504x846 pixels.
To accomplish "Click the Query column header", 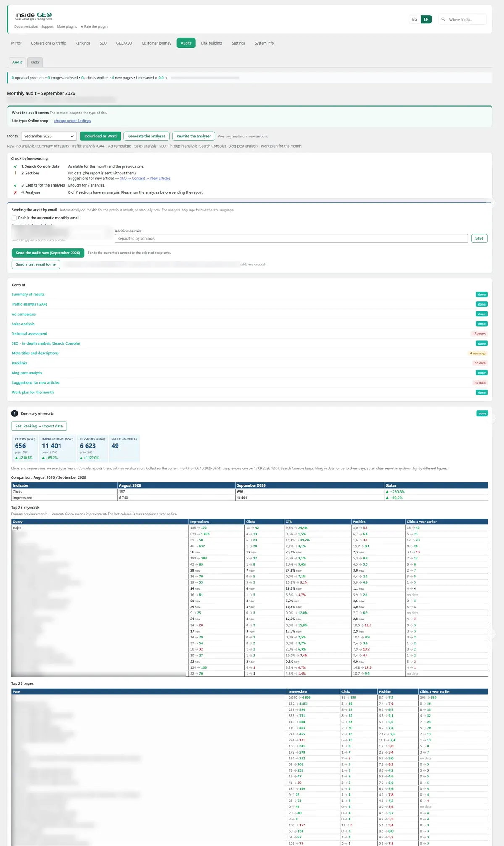I will tap(100, 522).
